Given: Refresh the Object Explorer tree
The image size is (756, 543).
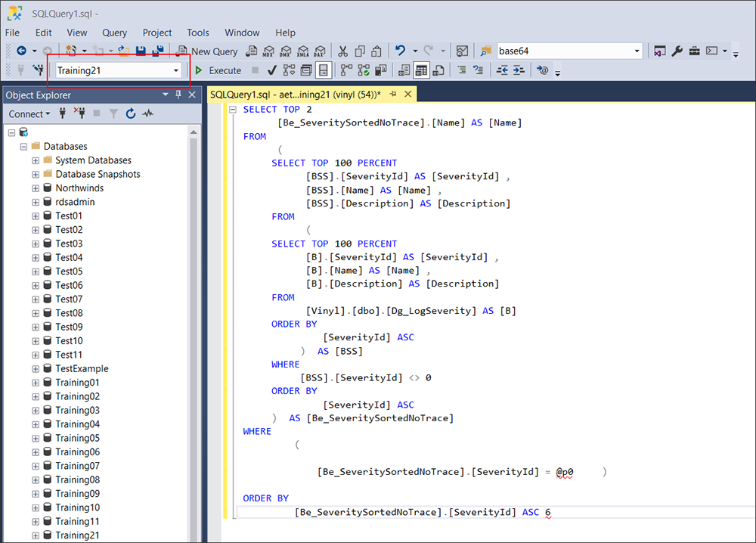Looking at the screenshot, I should [x=130, y=112].
